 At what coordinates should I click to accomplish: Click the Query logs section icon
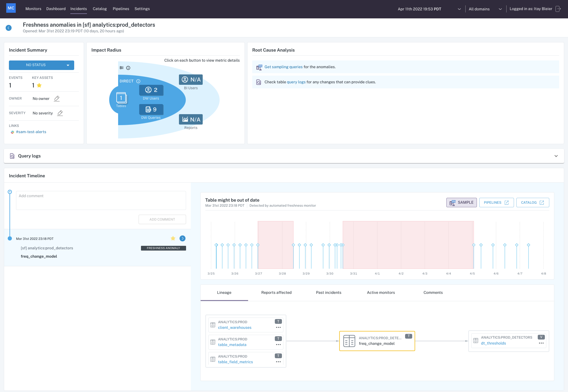coord(12,156)
